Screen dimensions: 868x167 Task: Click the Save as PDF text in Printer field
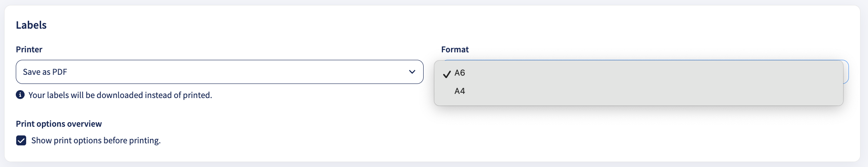45,72
